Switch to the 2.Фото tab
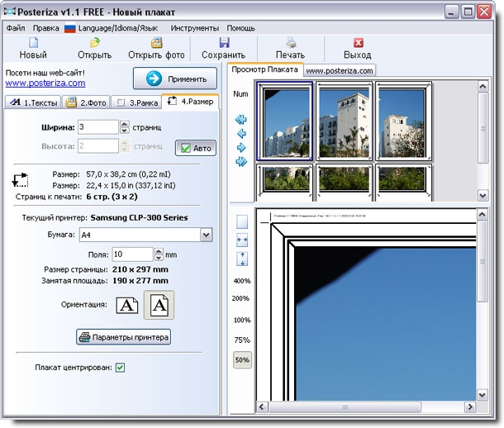The height and width of the screenshot is (428, 504). pyautogui.click(x=86, y=102)
